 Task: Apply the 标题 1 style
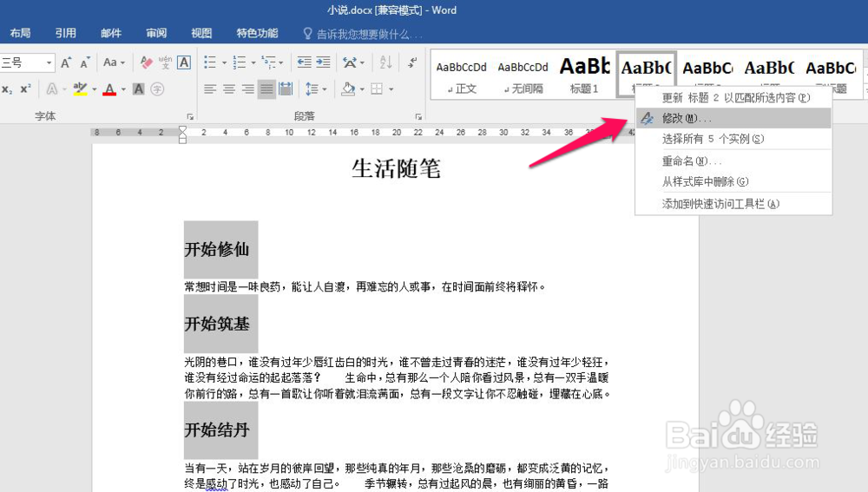[584, 75]
